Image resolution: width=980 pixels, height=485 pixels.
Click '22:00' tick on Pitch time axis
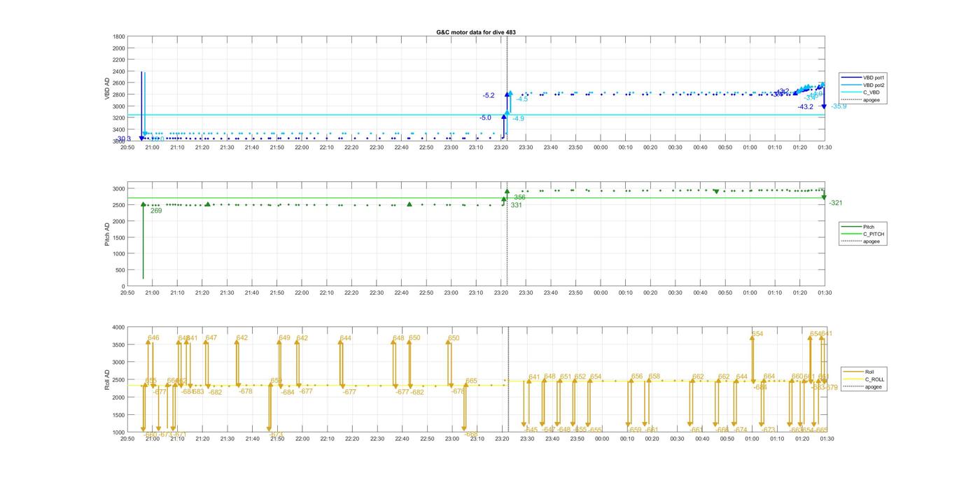coord(302,293)
